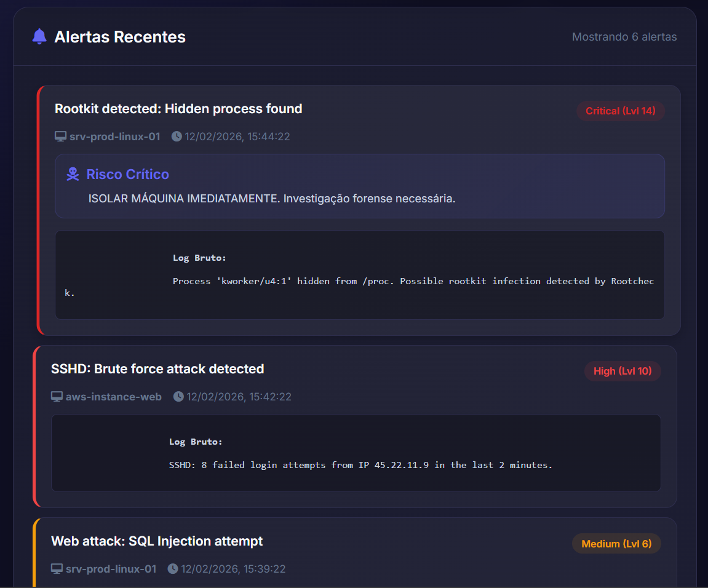Click the 'Alertas Recentes' heading
Viewport: 708px width, 588px height.
click(120, 37)
